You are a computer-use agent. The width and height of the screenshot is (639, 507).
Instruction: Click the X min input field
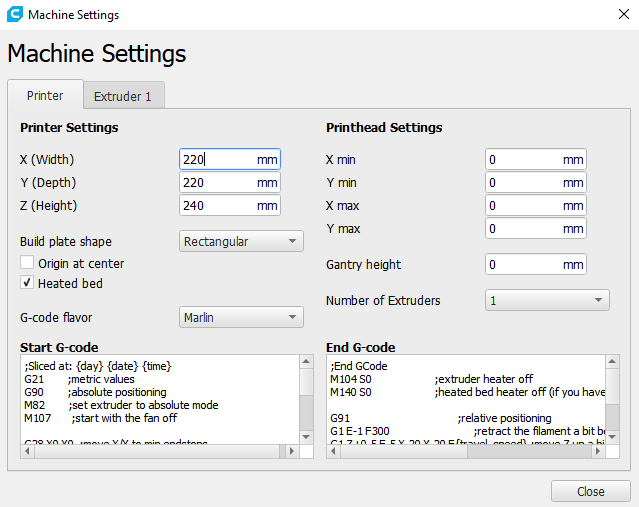(523, 159)
